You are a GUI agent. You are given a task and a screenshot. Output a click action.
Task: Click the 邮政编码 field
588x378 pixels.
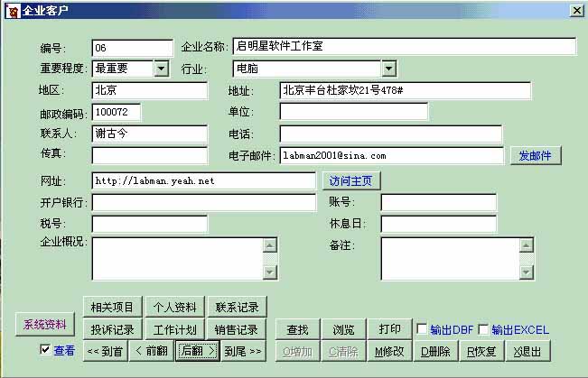(x=117, y=112)
